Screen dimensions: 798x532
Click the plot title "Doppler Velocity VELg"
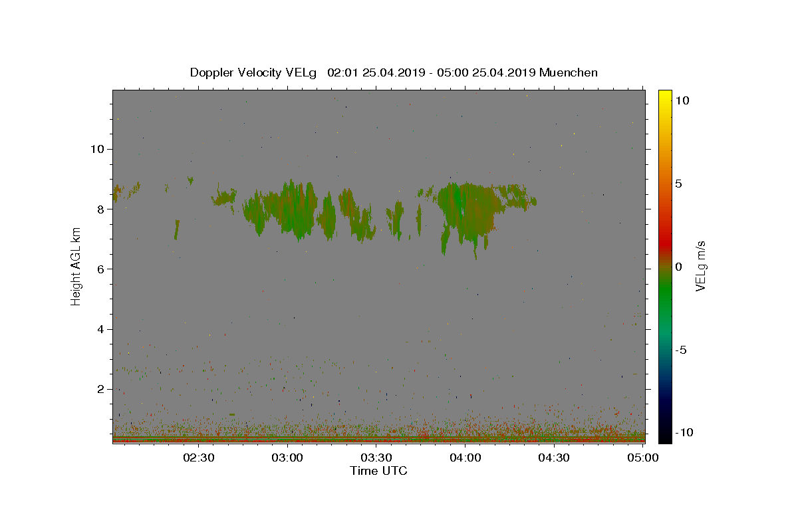pos(253,72)
